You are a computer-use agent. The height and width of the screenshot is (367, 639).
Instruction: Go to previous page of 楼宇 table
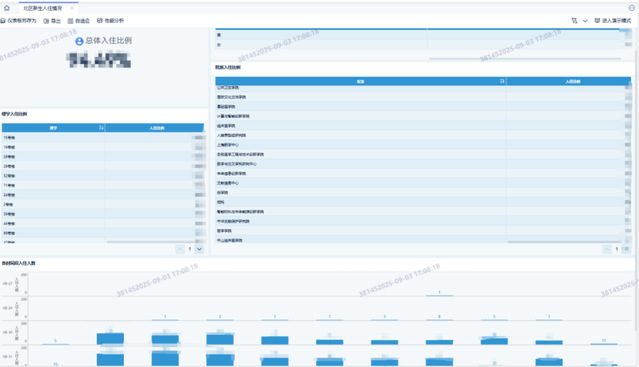(x=180, y=249)
